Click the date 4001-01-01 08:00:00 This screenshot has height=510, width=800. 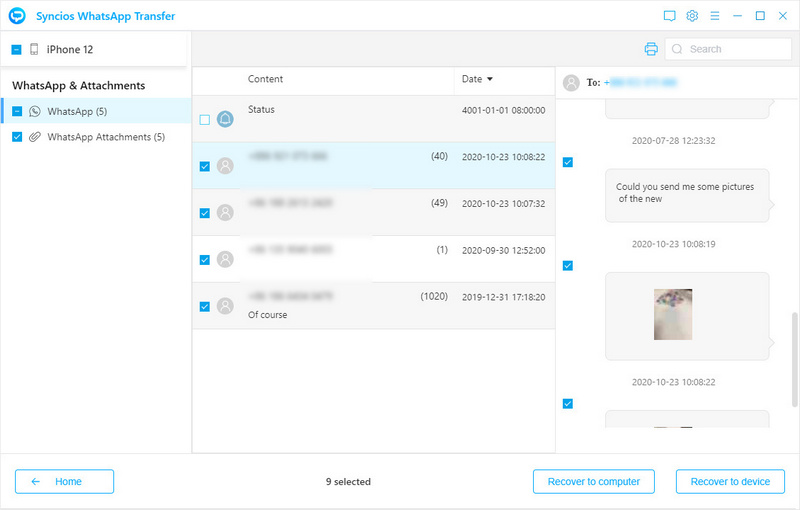point(504,110)
